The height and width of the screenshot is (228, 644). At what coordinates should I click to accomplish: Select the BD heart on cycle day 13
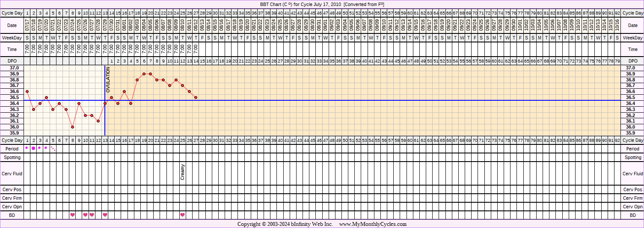coord(105,215)
